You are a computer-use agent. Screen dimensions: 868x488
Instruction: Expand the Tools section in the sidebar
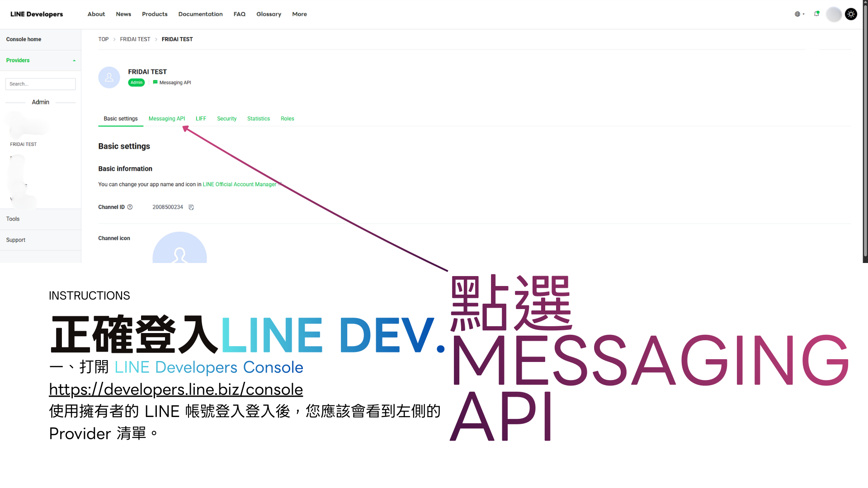click(13, 219)
